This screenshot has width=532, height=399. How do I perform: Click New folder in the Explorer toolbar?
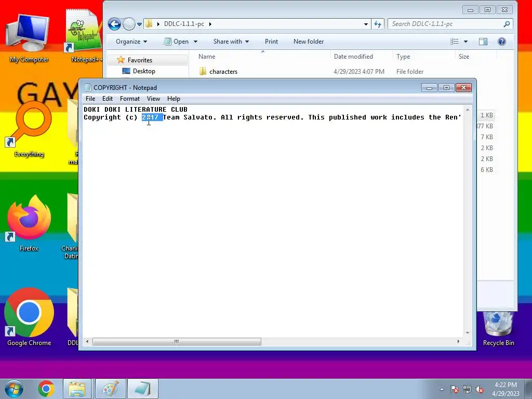pyautogui.click(x=309, y=42)
